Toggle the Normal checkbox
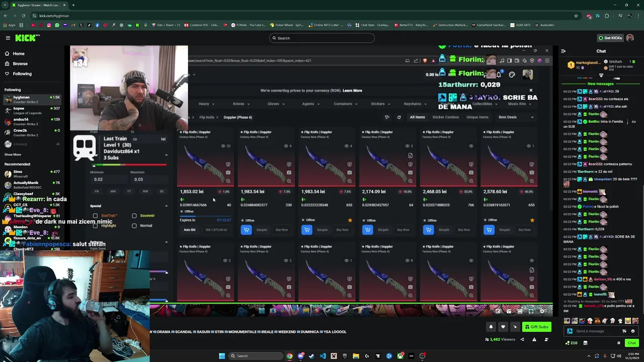The width and height of the screenshot is (644, 362). click(x=134, y=226)
